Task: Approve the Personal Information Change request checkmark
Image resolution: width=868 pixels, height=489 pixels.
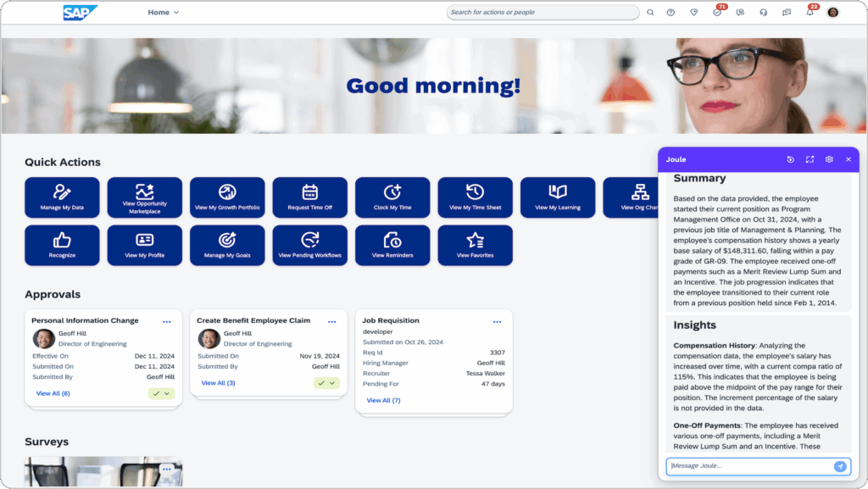Action: click(156, 393)
